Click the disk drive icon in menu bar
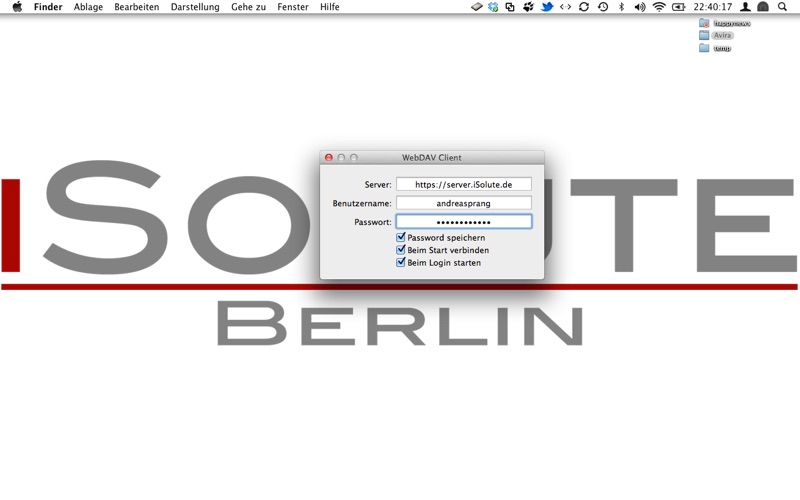This screenshot has height=500, width=800. pos(477,7)
